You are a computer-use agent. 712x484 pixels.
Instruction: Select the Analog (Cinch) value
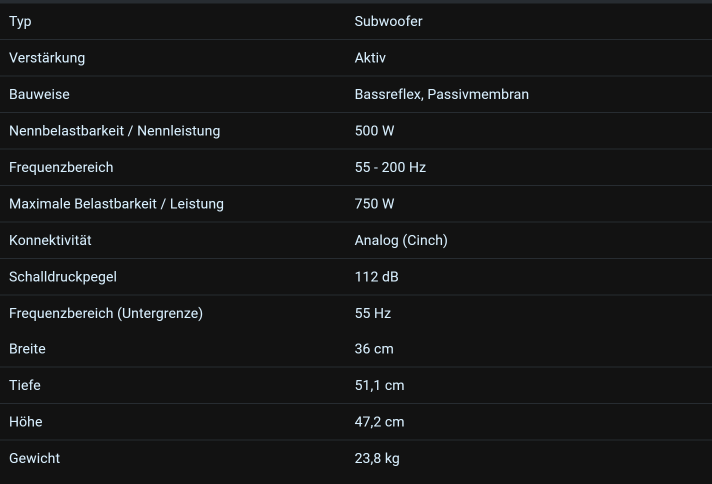pyautogui.click(x=401, y=240)
